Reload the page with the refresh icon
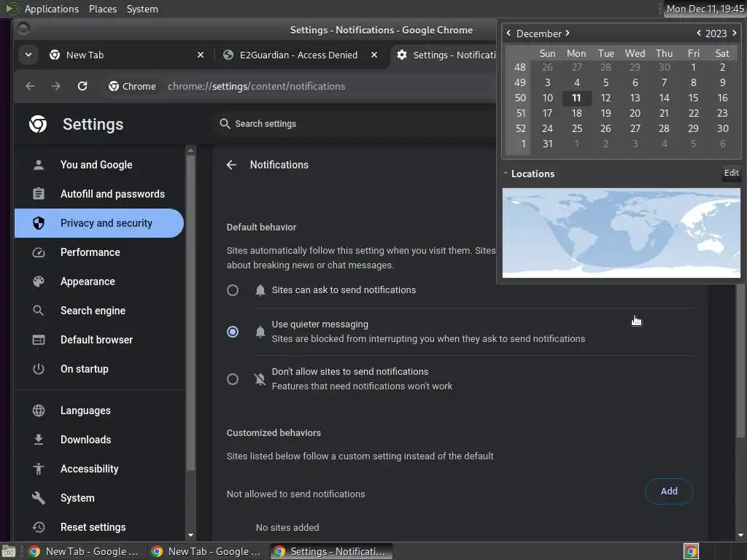The width and height of the screenshot is (747, 560). tap(82, 86)
